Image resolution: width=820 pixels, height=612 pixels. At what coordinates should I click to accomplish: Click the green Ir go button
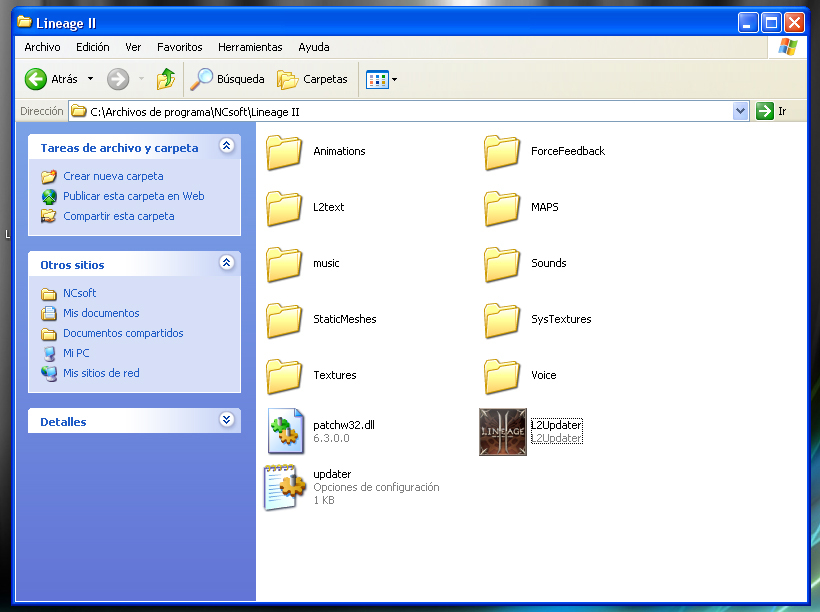(x=765, y=111)
